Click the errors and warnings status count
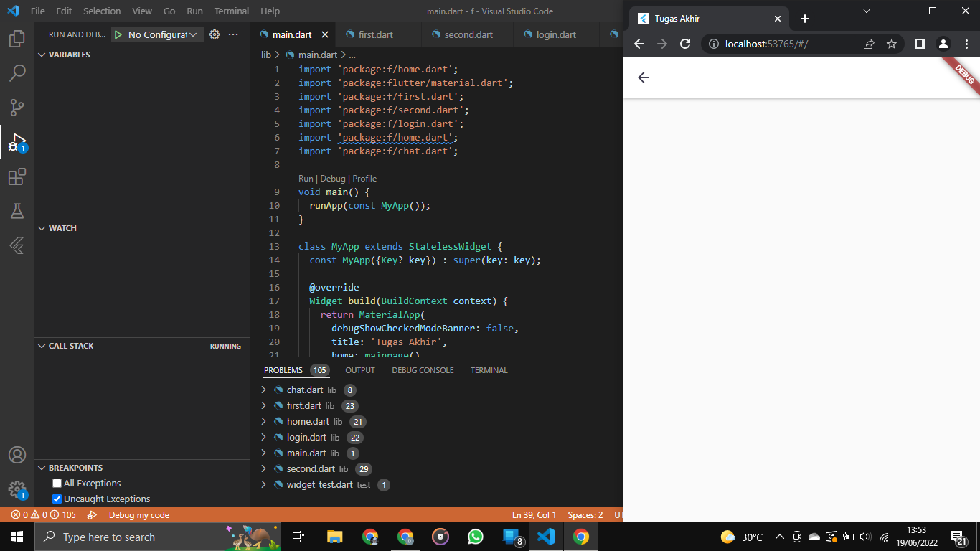This screenshot has width=980, height=551. (x=43, y=515)
